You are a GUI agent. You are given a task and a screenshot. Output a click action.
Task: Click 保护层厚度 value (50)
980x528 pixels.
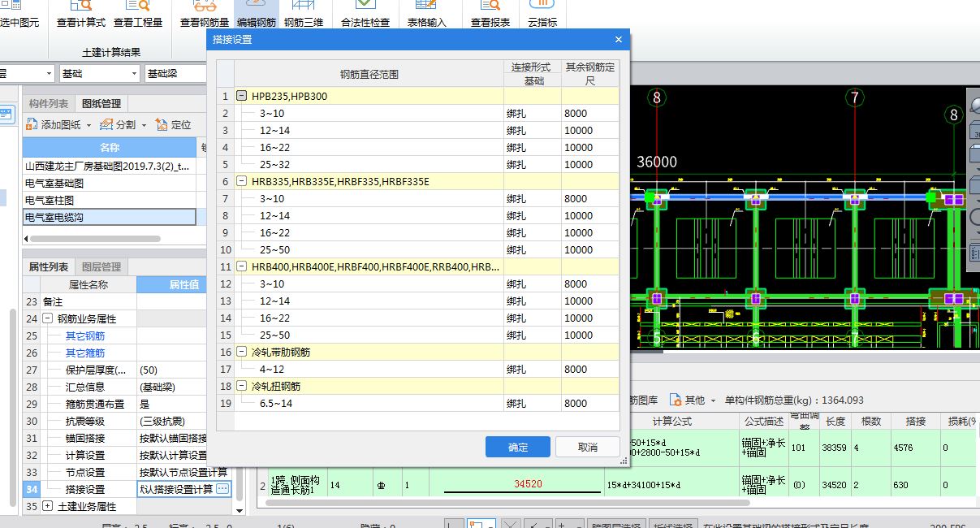pyautogui.click(x=183, y=370)
